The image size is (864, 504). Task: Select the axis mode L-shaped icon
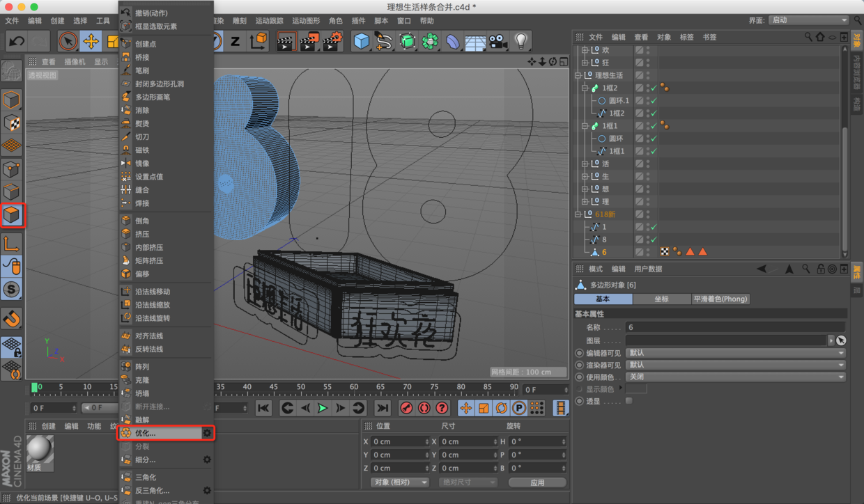tap(12, 243)
